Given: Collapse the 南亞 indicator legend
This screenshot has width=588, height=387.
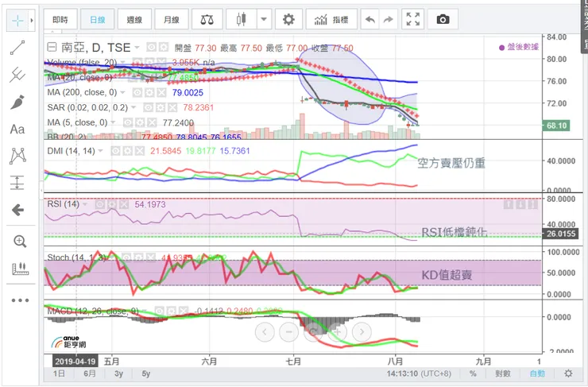Looking at the screenshot, I should [x=52, y=47].
